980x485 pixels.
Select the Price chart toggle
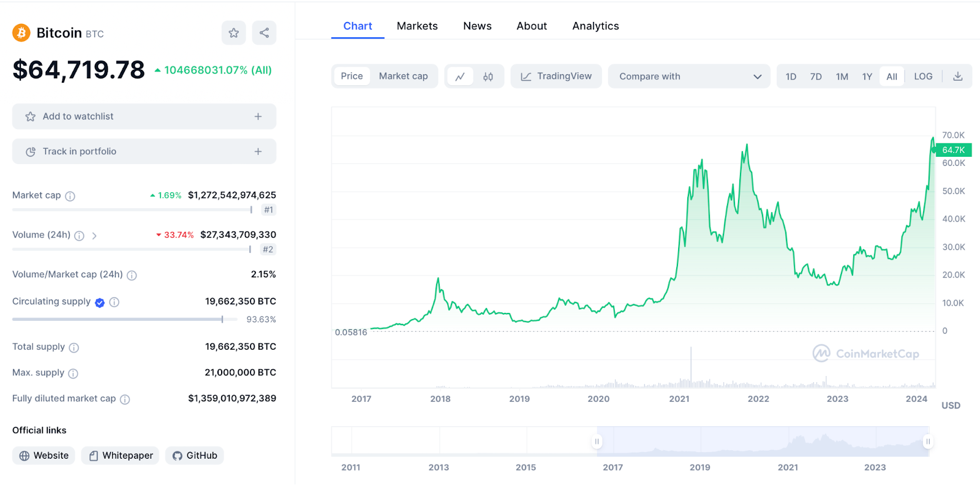click(352, 76)
